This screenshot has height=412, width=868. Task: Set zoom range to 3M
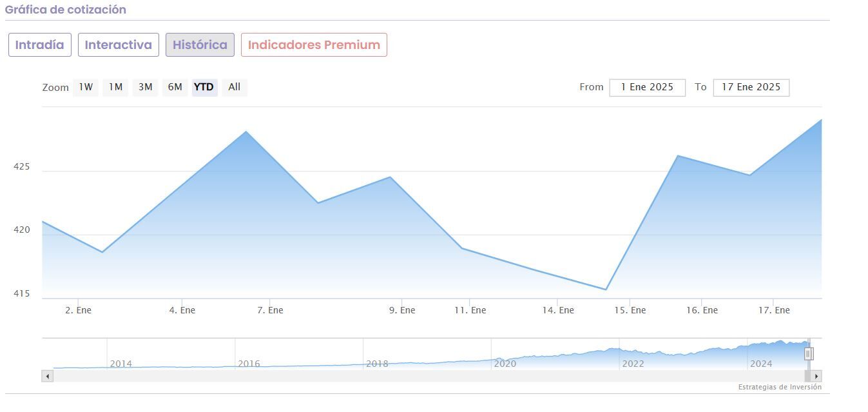point(145,87)
